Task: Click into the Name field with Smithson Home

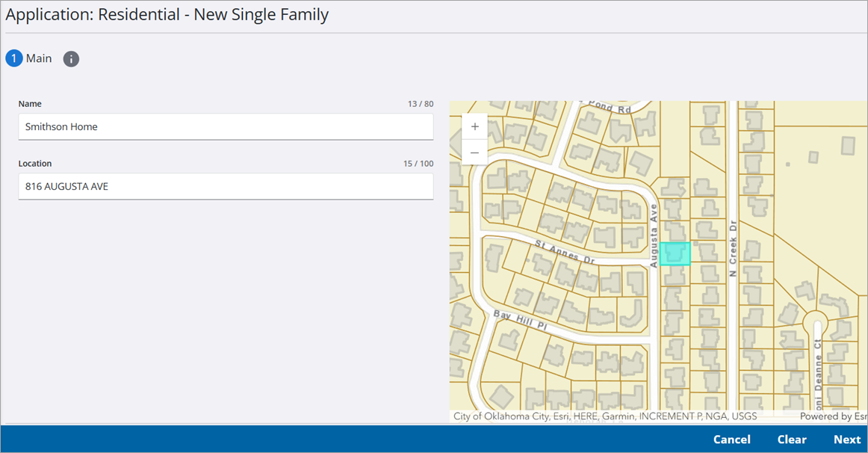Action: 226,127
